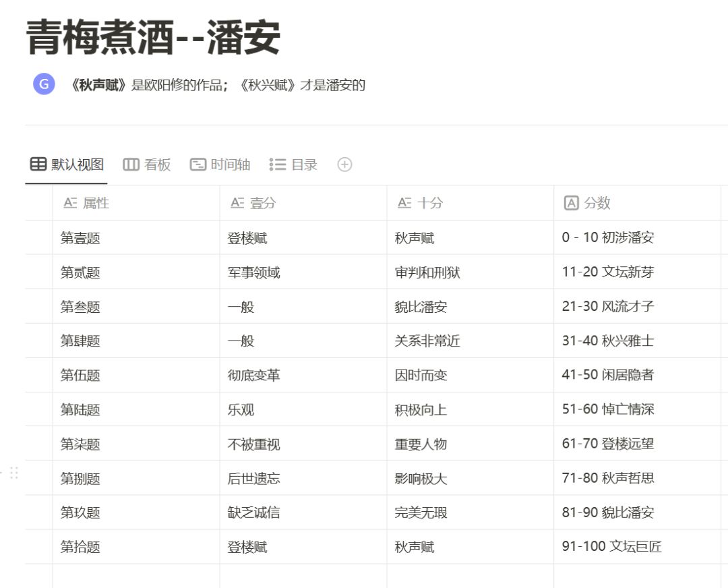Click the 0 - 10 初涉潘安 cell
728x588 pixels.
point(638,238)
